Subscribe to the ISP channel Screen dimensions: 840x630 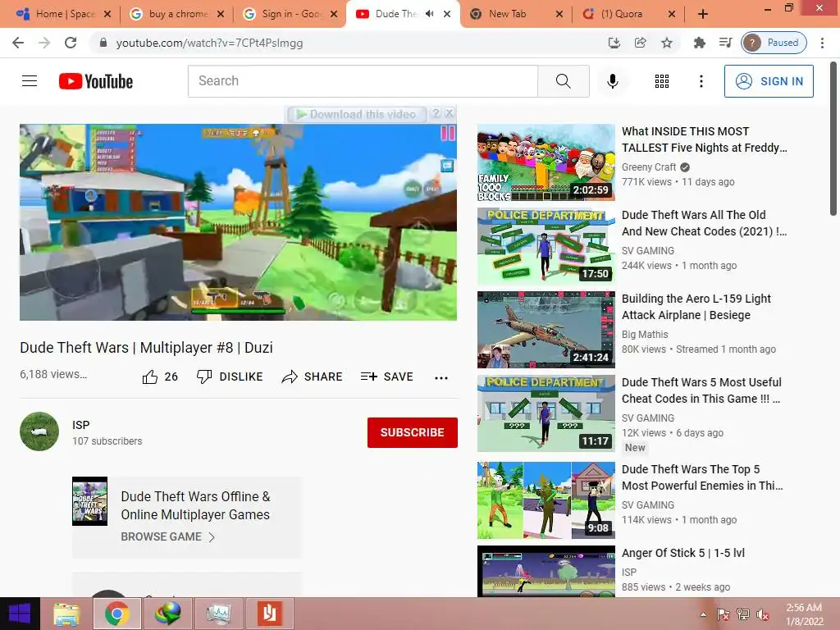pyautogui.click(x=413, y=432)
